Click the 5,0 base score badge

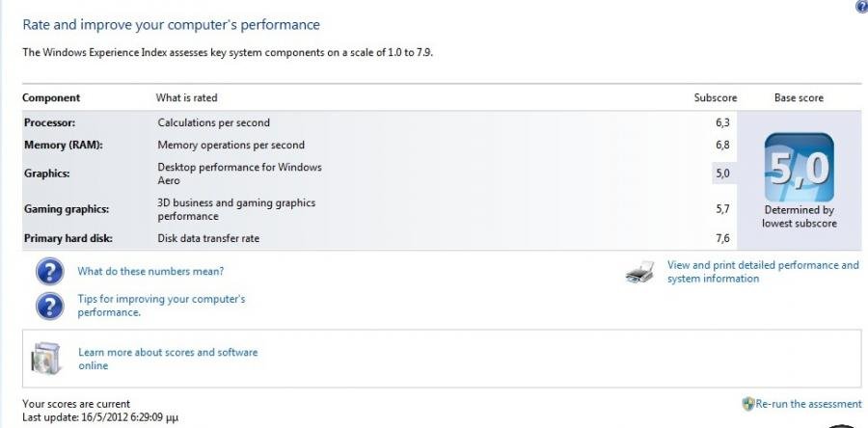pos(799,168)
